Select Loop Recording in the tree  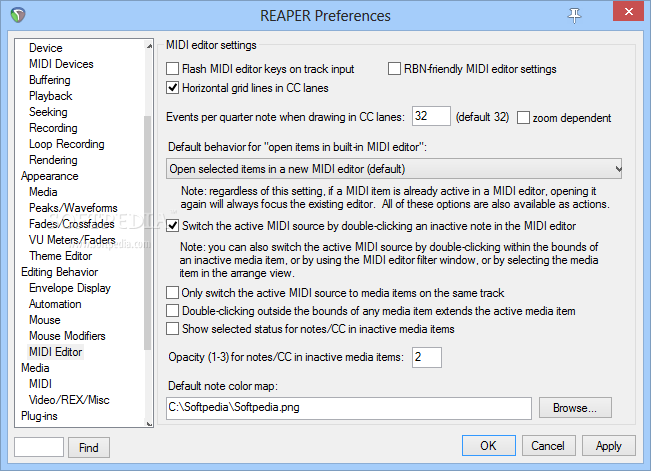(67, 144)
